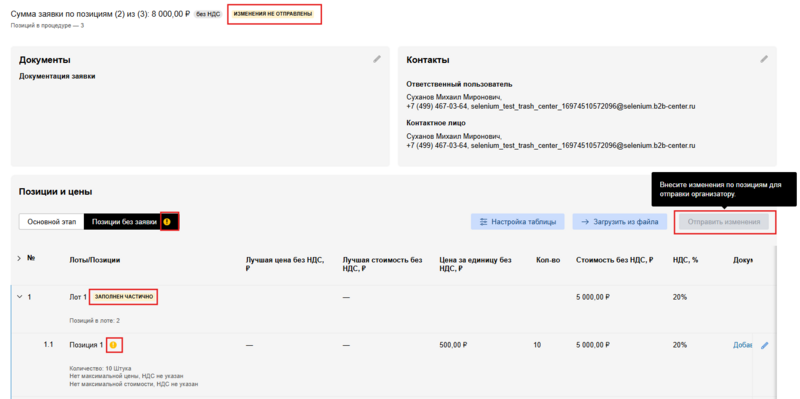The image size is (800, 399).
Task: Edit Позиция 1 row with pencil icon
Action: tap(764, 345)
